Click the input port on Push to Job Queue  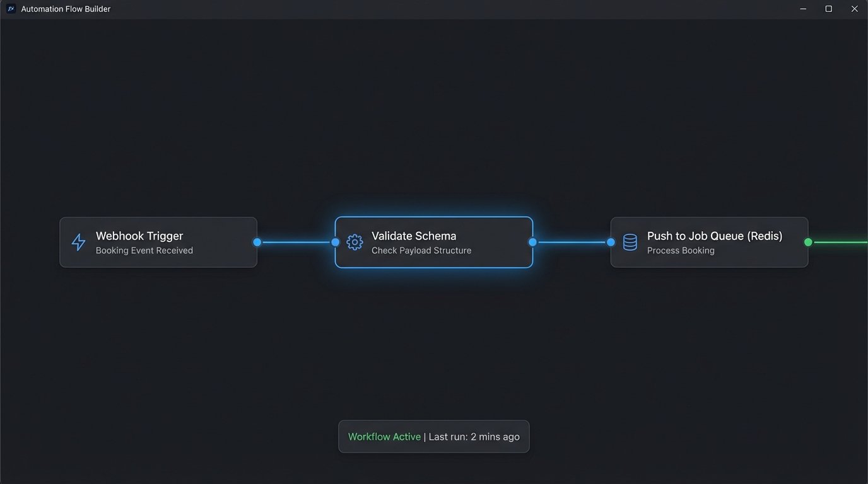click(x=610, y=242)
